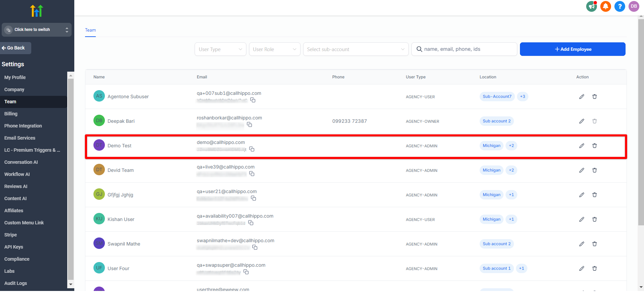Click the page vertical scrollbar
This screenshot has width=644, height=297.
[641, 123]
